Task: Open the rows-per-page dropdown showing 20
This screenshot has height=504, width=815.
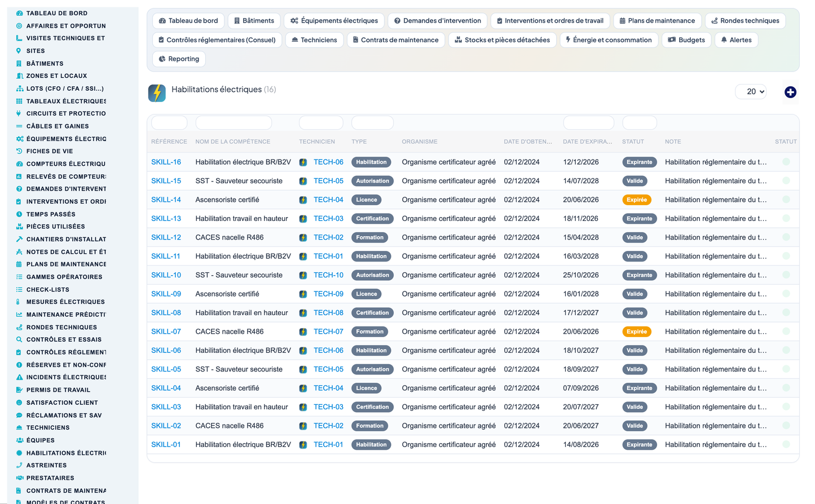Action: [x=751, y=91]
